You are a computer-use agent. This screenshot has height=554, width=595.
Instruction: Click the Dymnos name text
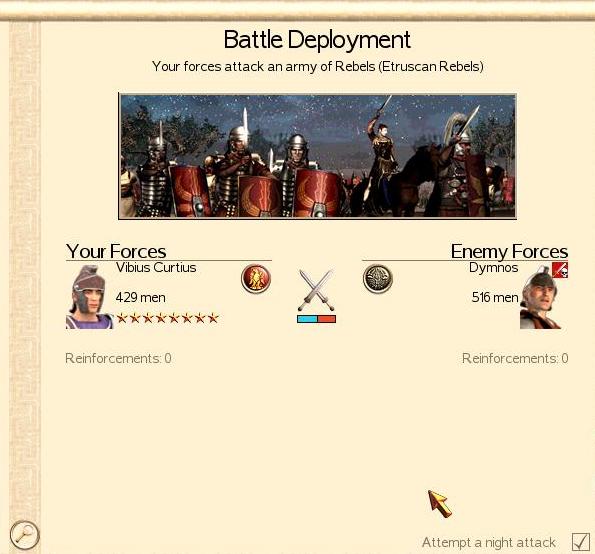click(x=493, y=268)
